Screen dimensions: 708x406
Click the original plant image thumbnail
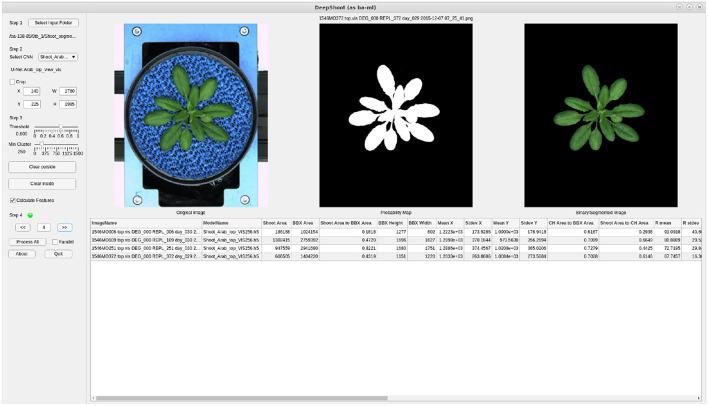pos(189,115)
